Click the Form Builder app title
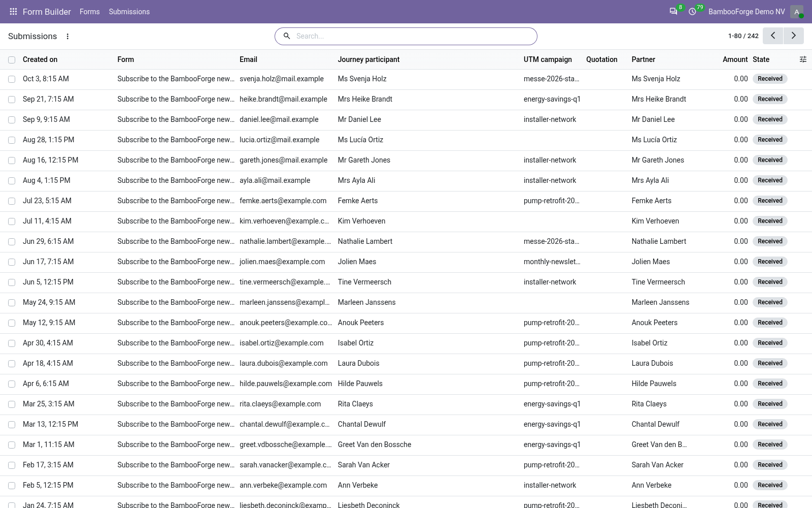Viewport: 812px width, 508px height. click(x=47, y=12)
